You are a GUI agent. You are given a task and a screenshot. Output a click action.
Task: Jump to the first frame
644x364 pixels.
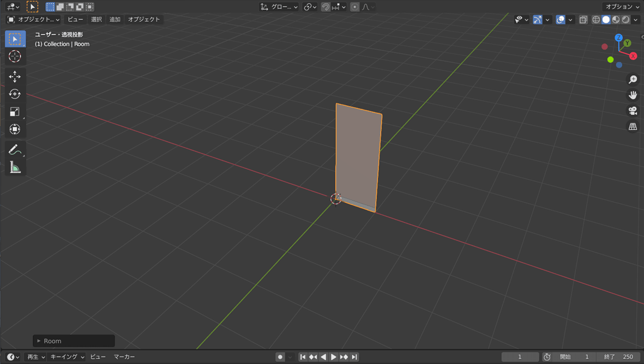pyautogui.click(x=303, y=357)
